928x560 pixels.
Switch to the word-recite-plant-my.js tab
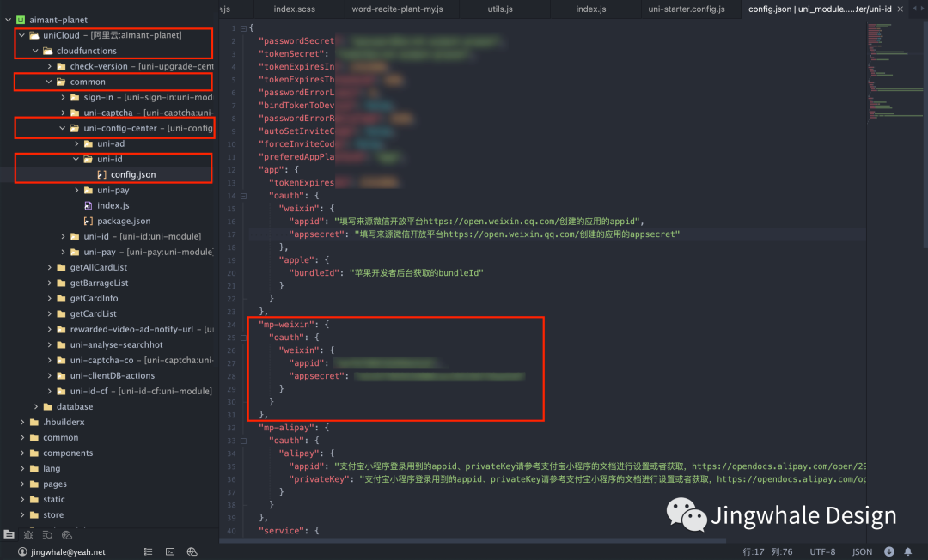[x=397, y=9]
